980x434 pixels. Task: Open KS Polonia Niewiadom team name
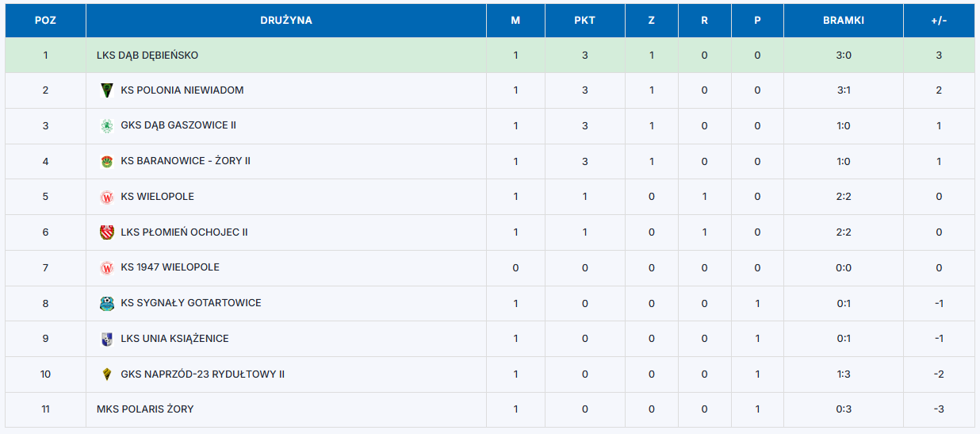point(182,90)
